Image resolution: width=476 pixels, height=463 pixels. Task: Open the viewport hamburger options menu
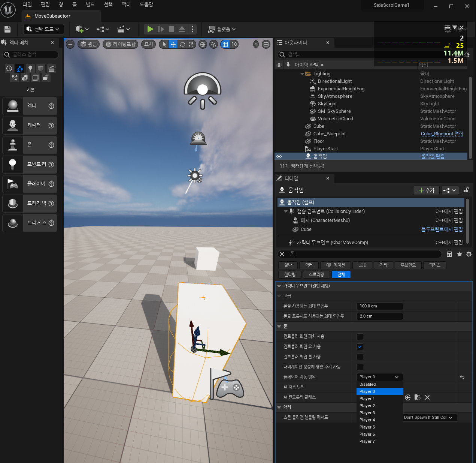[70, 44]
